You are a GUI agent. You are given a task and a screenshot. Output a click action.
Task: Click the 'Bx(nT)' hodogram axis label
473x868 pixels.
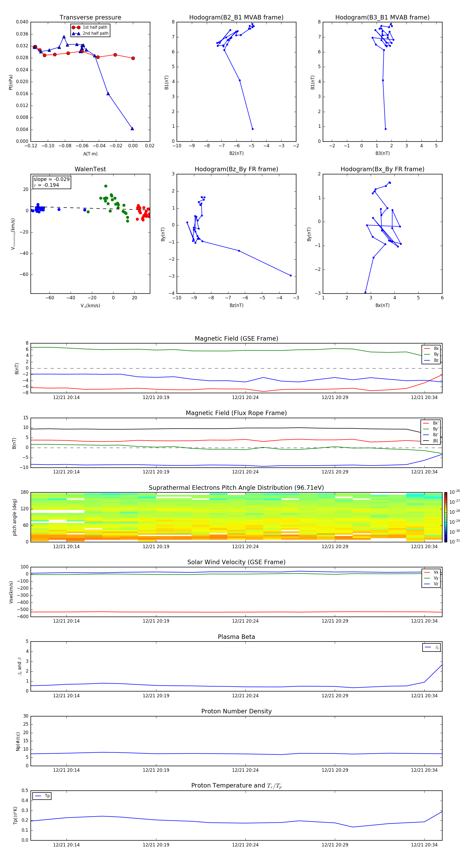382,305
